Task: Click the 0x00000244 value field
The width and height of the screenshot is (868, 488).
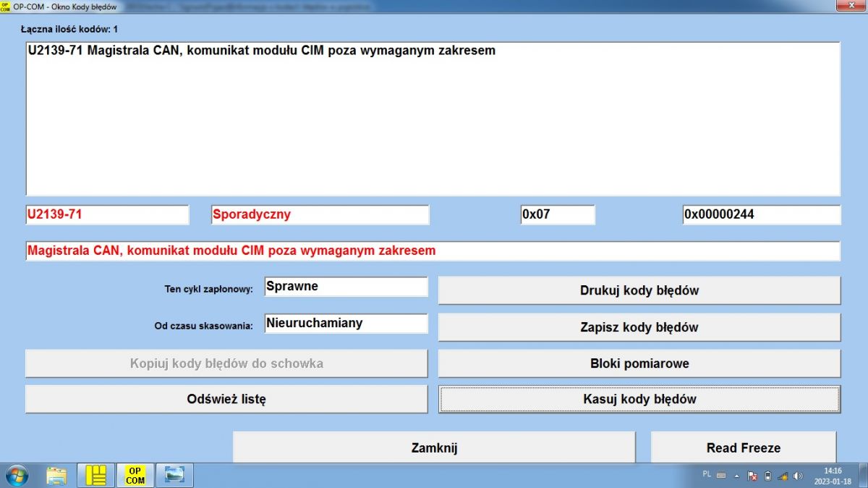Action: coord(762,215)
